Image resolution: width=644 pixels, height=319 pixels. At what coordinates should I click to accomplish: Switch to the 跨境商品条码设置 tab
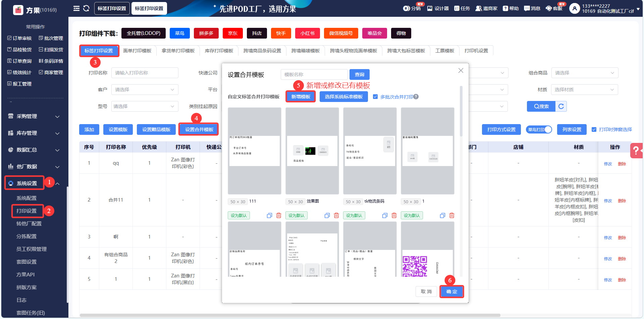pyautogui.click(x=262, y=51)
